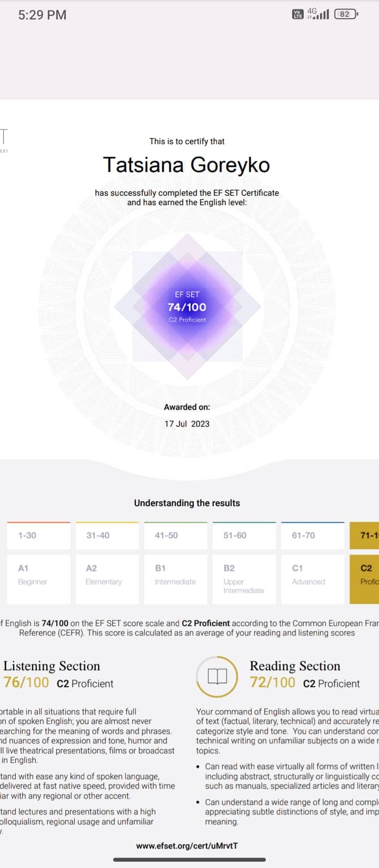Tap the battery level indicator
The height and width of the screenshot is (868, 379).
coord(346,14)
